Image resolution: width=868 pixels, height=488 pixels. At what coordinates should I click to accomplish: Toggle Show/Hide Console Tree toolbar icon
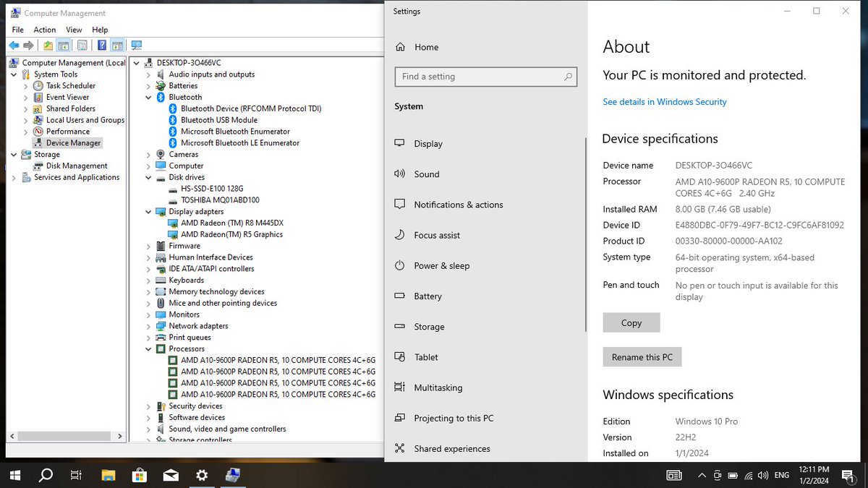pos(64,46)
